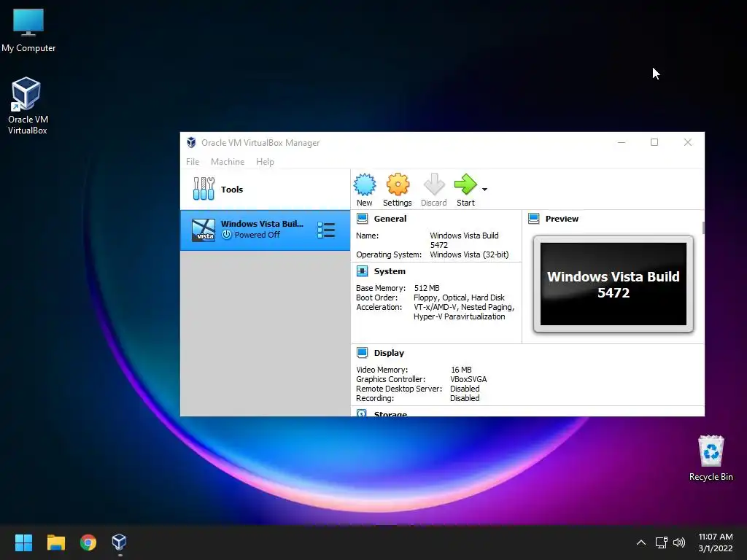
Task: Open the VM item list menu icon
Action: (326, 230)
